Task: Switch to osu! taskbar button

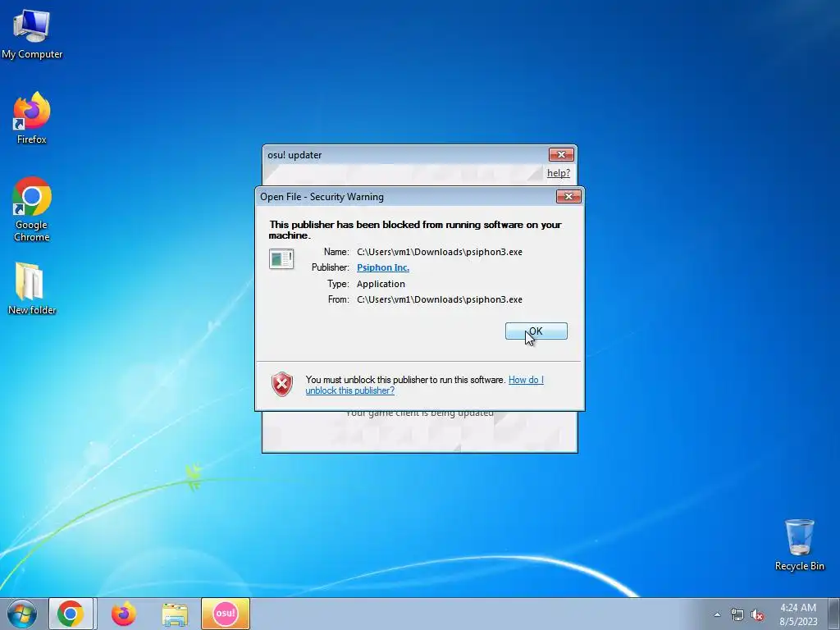Action: (x=225, y=614)
